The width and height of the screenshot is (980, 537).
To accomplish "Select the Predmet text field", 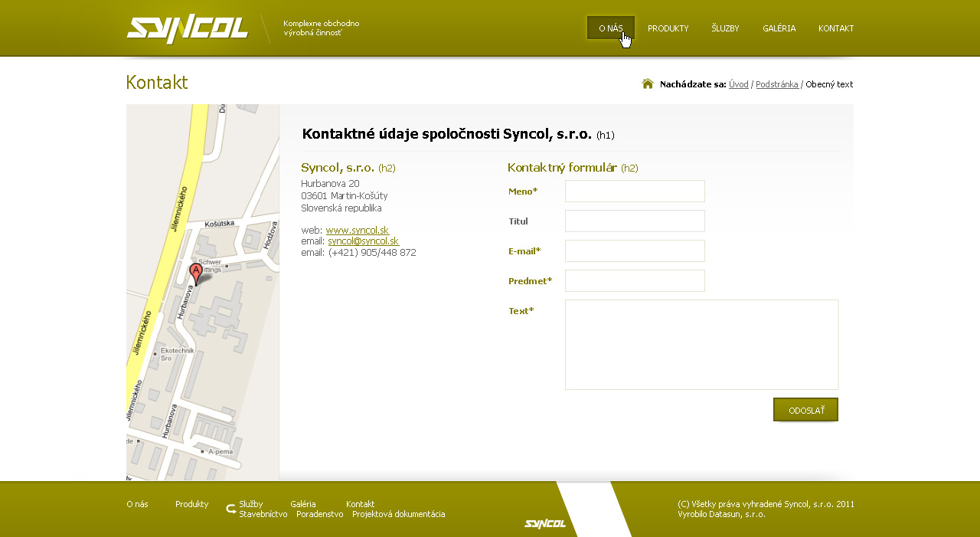I will [635, 280].
